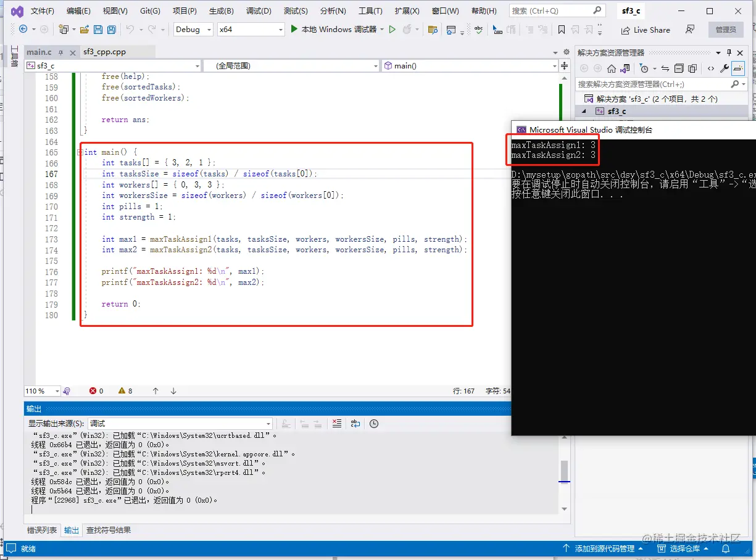Screen dimensions: 756x560
Task: Click the pending changes filter clock icon
Action: (644, 68)
